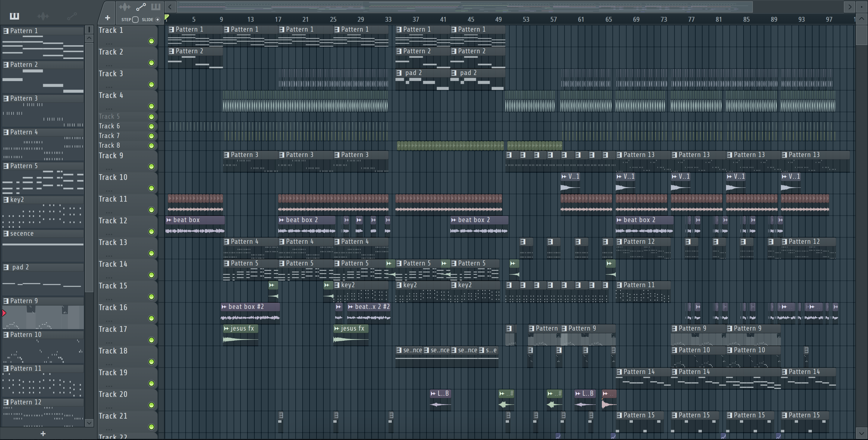Click red arrow marker beside Pattern 9 preview

click(4, 313)
